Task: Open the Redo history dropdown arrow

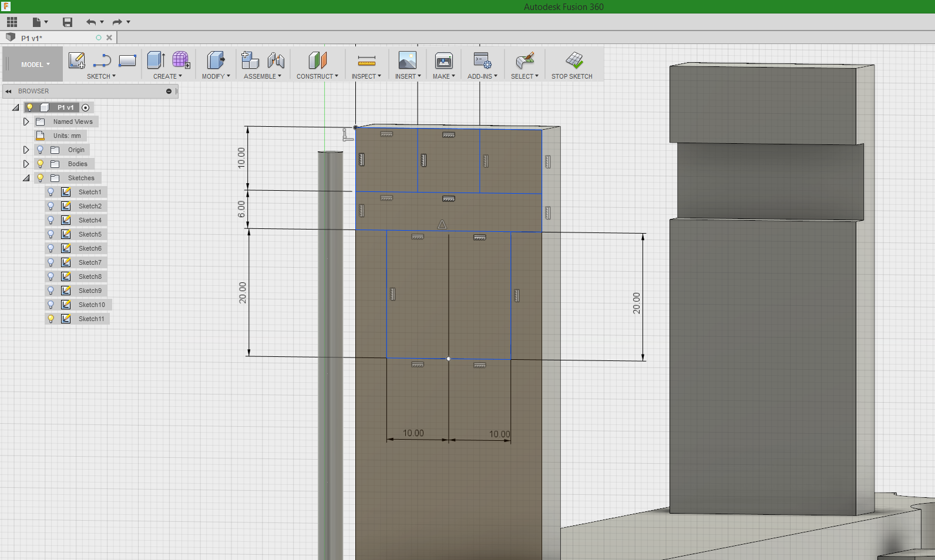Action: pos(129,22)
